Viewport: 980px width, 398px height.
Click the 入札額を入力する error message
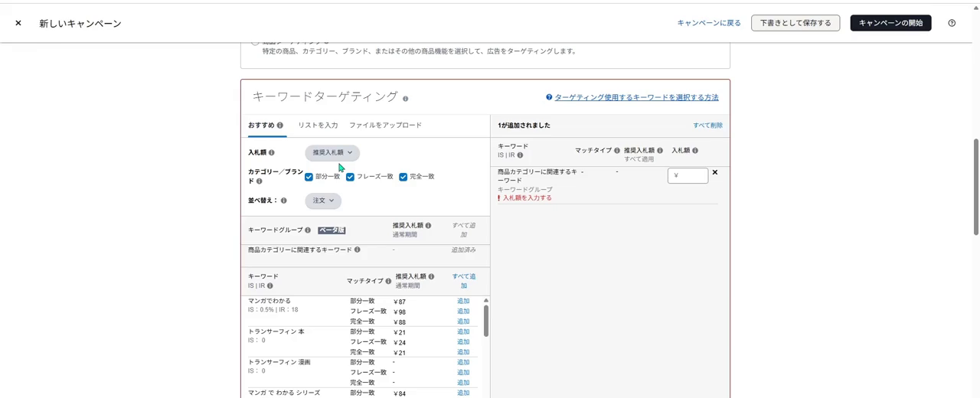(527, 198)
